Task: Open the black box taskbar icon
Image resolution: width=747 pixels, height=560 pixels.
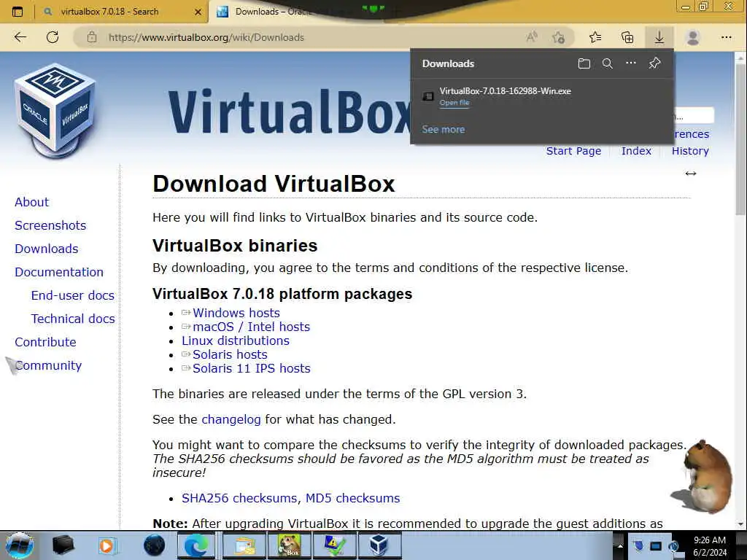Action: [63, 545]
